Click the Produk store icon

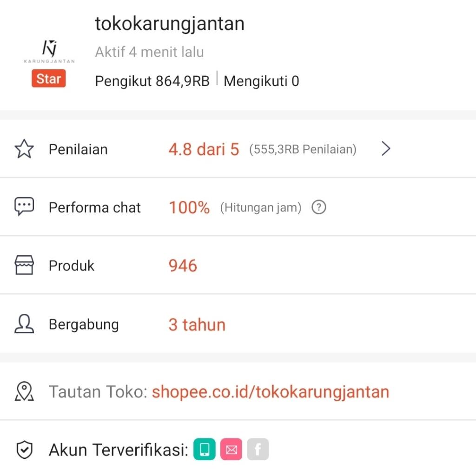click(24, 265)
